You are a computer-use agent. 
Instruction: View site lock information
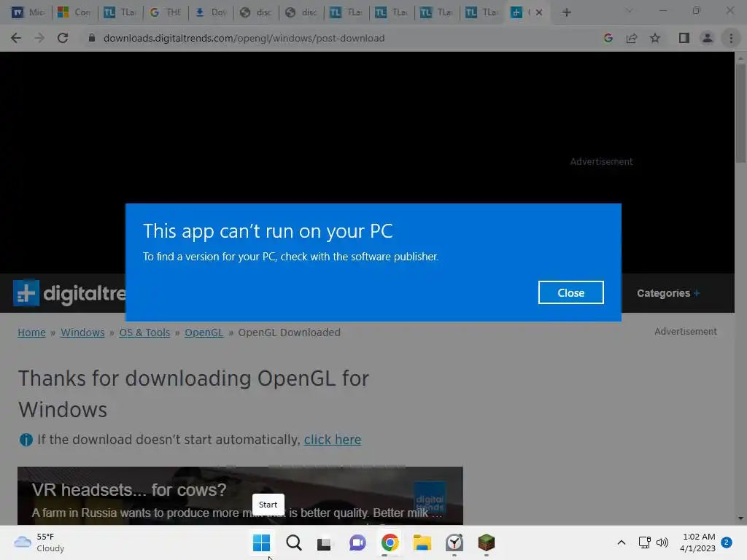tap(91, 38)
